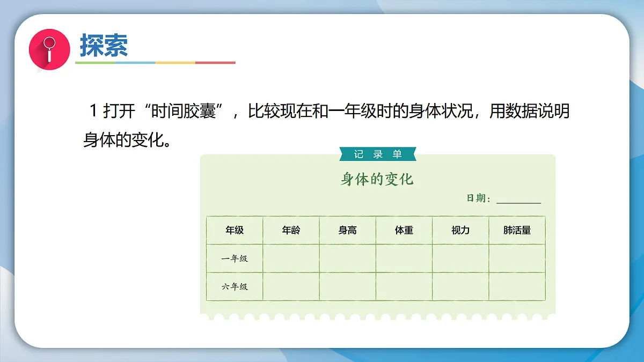644x362 pixels.
Task: Select the 肺活量 column header
Action: (517, 230)
